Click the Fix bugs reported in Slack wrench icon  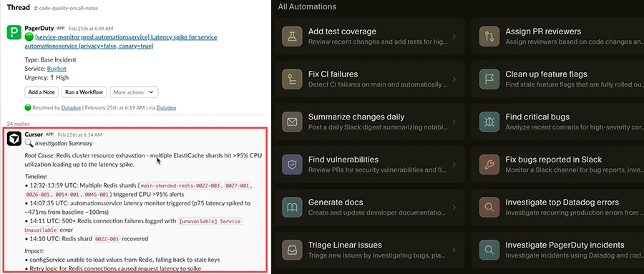click(x=489, y=165)
